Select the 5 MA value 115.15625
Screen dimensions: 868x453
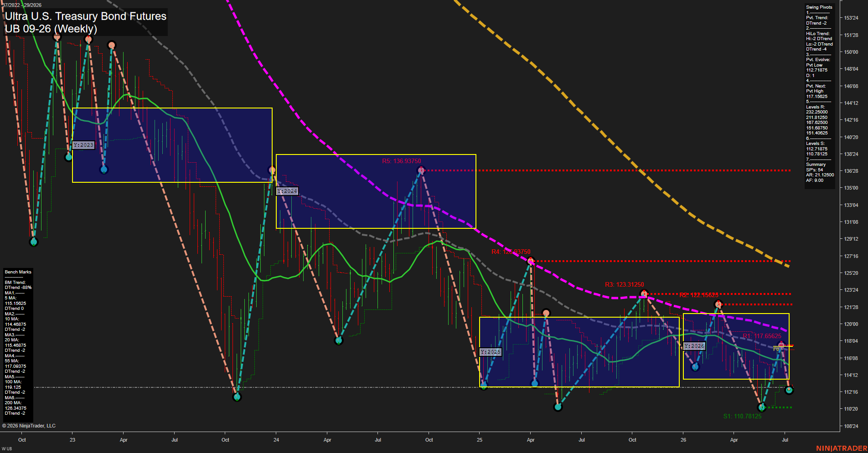15,304
